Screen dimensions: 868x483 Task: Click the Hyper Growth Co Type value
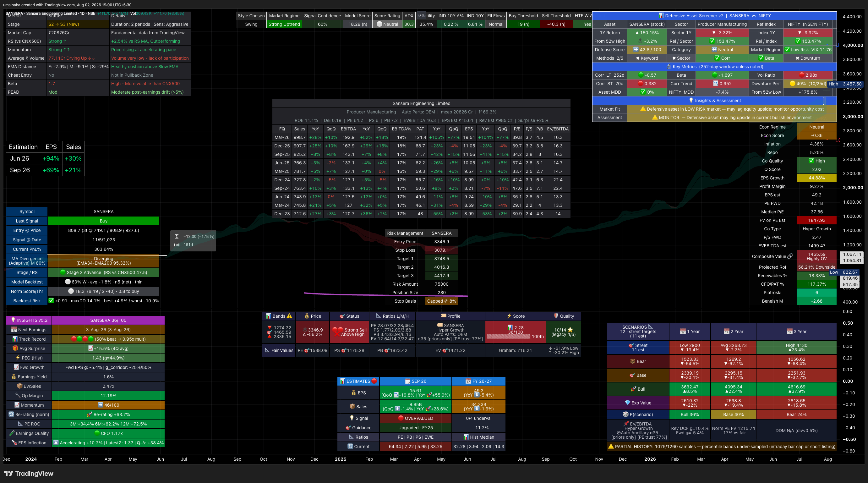(x=816, y=228)
